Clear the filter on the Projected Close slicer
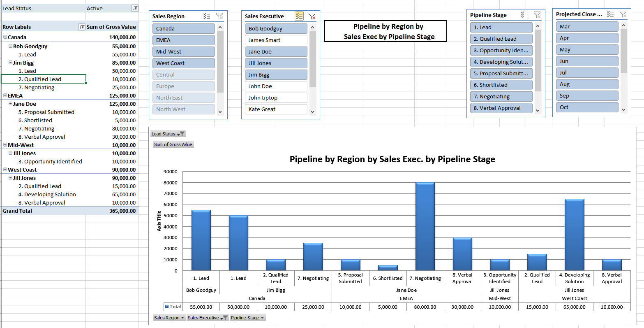Screen dimensions: 644x328 pos(623,14)
